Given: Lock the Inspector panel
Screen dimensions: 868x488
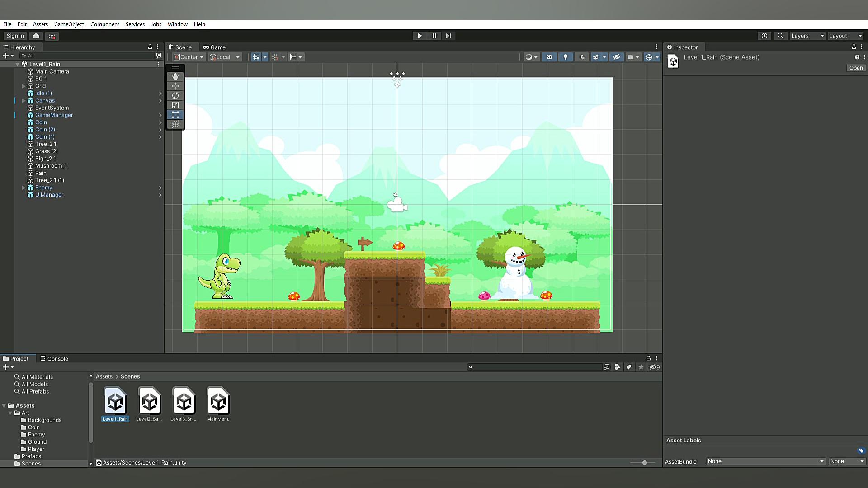Looking at the screenshot, I should (x=854, y=47).
